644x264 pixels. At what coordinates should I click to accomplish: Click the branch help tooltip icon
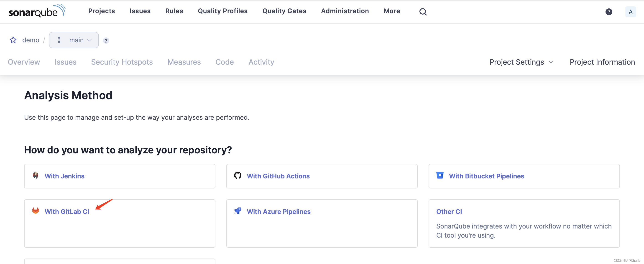pyautogui.click(x=106, y=41)
